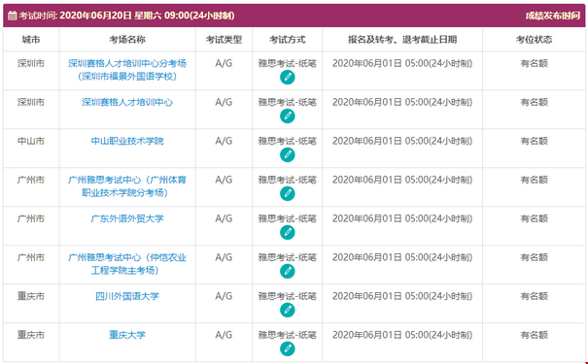Click the 成绩发布时间 header text
588x364 pixels.
pos(552,16)
